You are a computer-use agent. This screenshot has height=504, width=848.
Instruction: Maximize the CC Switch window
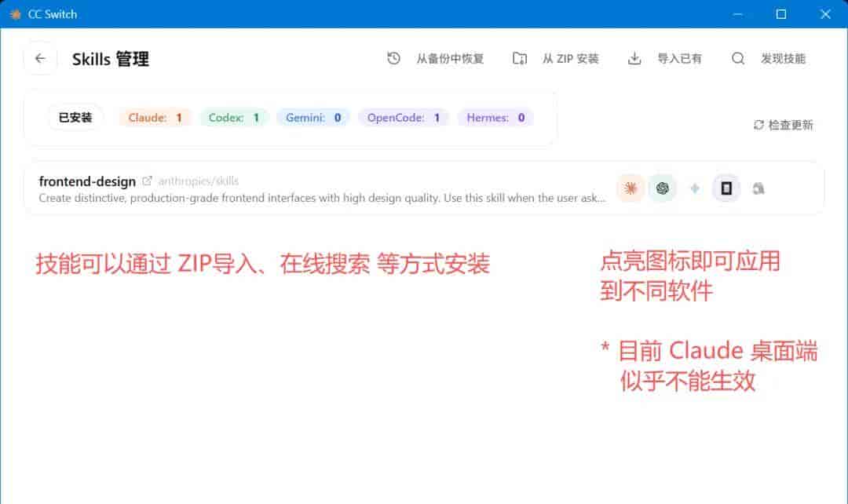pyautogui.click(x=781, y=14)
